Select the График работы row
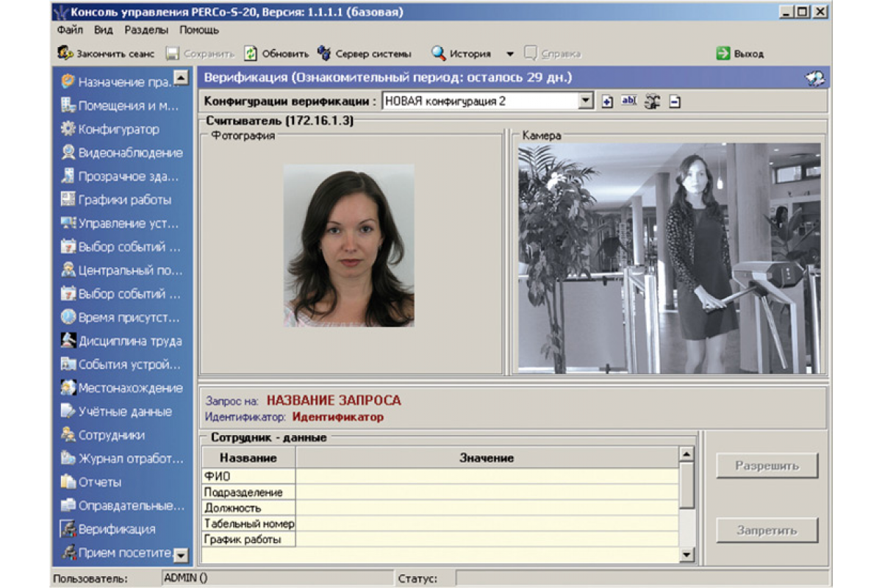The image size is (882, 588). pyautogui.click(x=440, y=539)
